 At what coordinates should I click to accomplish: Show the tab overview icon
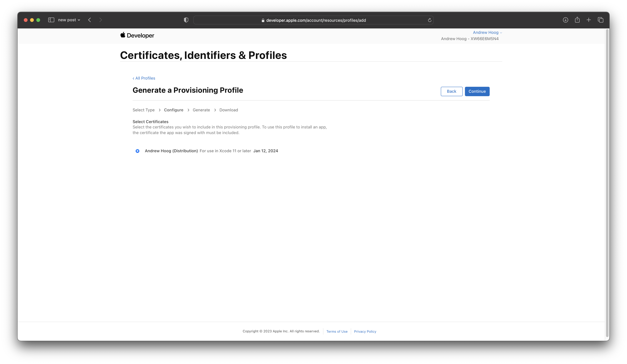[x=600, y=20]
